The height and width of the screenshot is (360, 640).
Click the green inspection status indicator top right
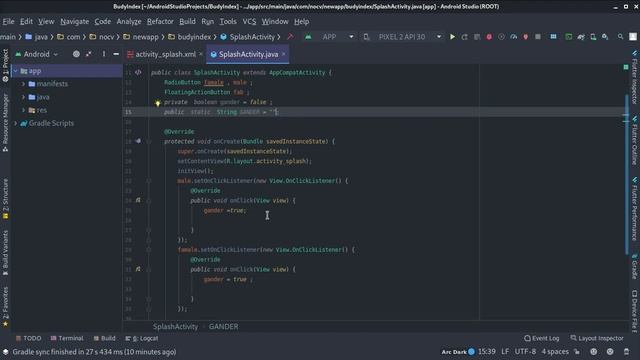pos(626,67)
